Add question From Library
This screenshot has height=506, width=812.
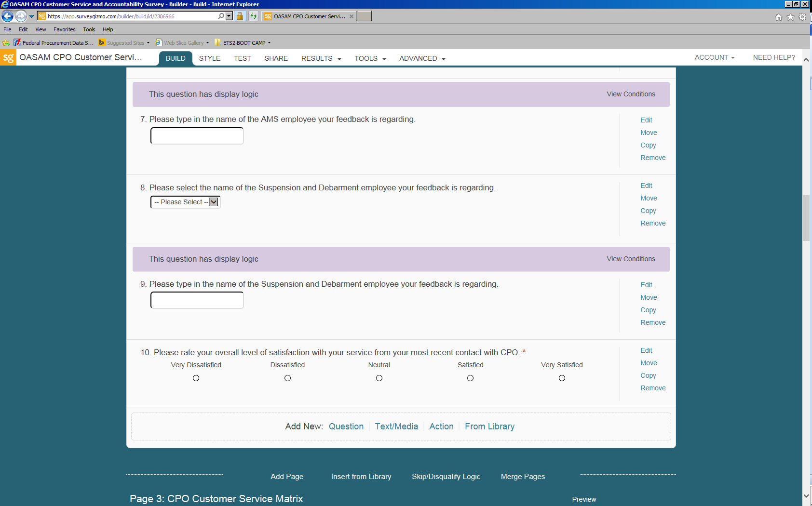(489, 426)
